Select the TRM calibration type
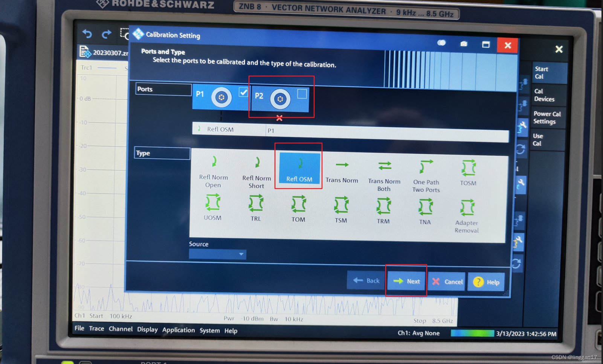Viewport: 603px width, 364px height. pos(383,211)
